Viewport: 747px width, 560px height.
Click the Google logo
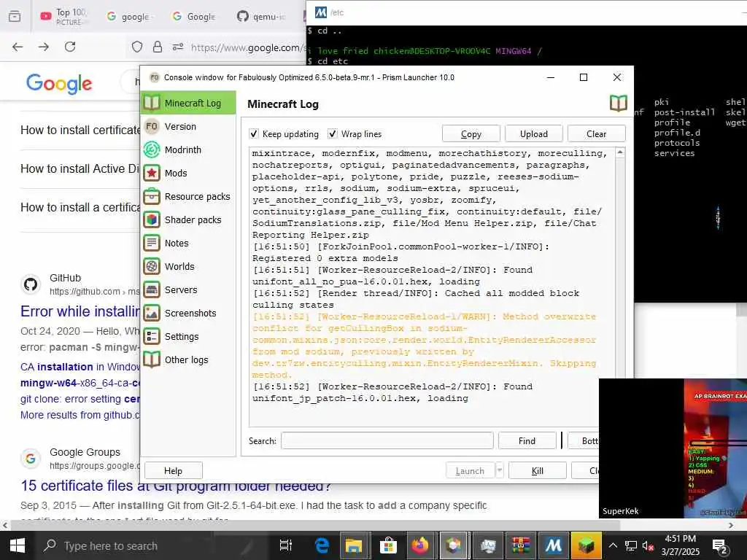pyautogui.click(x=59, y=84)
